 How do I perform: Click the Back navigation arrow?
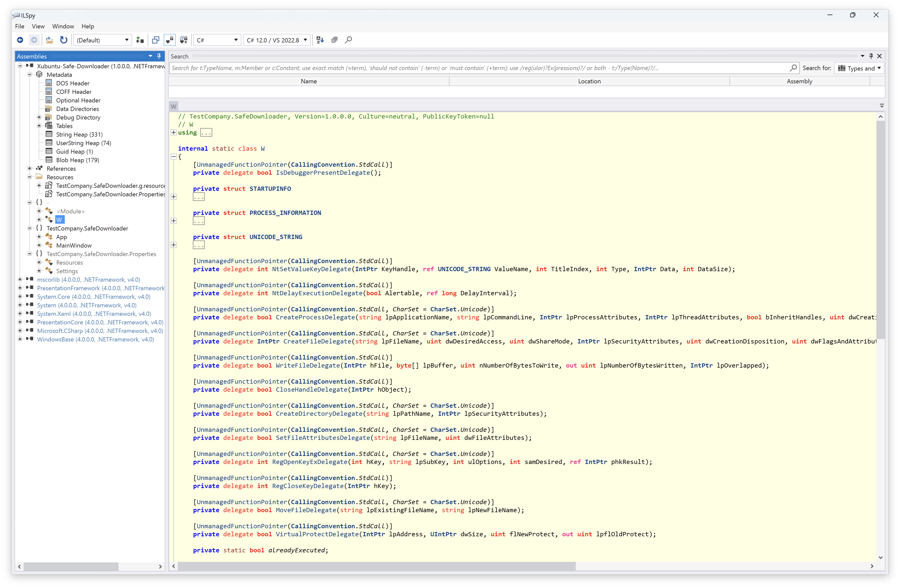click(x=20, y=40)
